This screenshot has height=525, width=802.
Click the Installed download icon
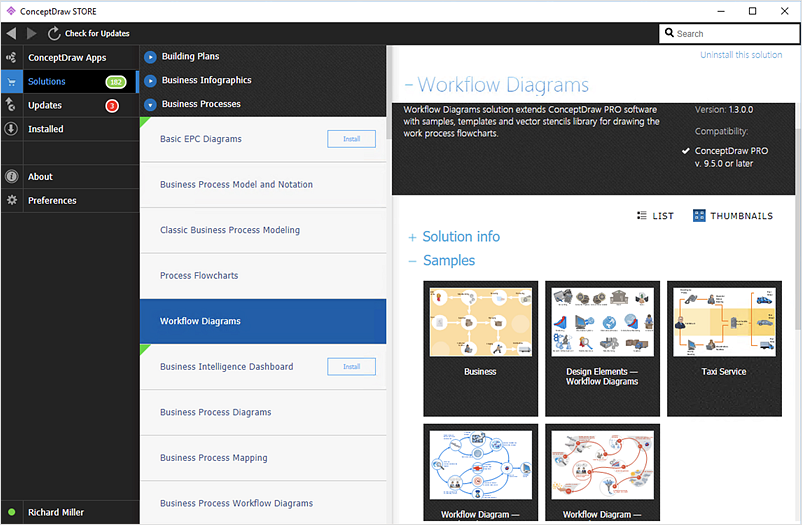click(x=11, y=129)
